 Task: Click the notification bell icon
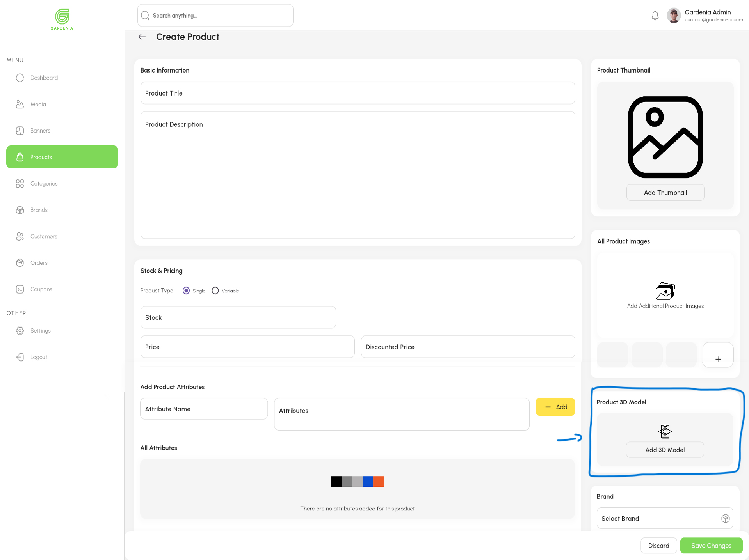pos(655,16)
